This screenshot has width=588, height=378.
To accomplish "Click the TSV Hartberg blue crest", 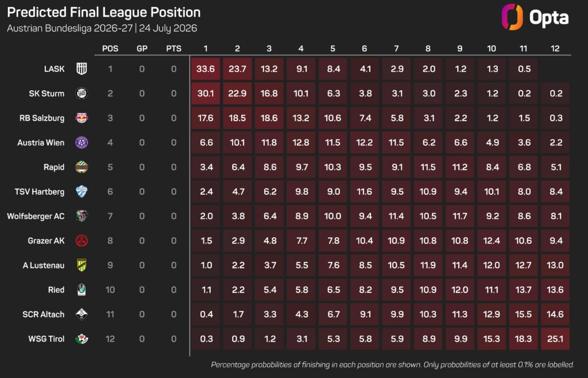I will [x=82, y=192].
